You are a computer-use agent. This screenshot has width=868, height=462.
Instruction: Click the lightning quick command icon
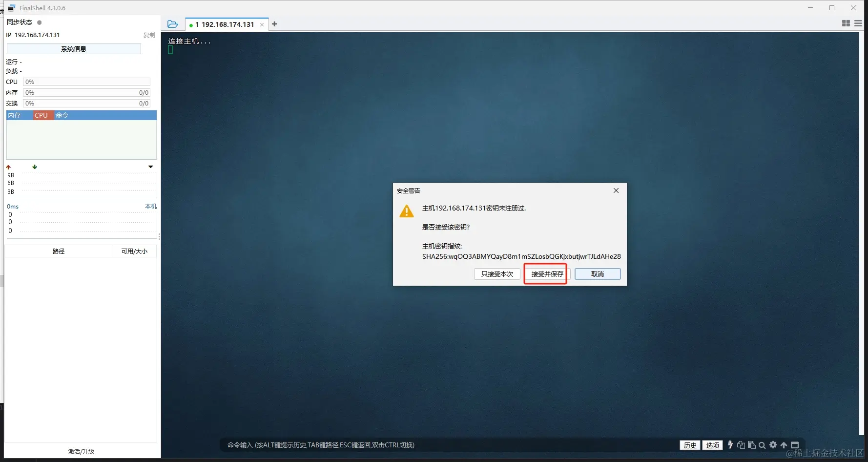click(730, 445)
